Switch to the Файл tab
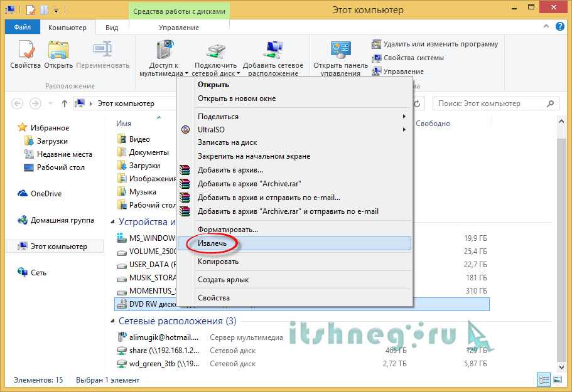The width and height of the screenshot is (572, 392). pos(22,27)
